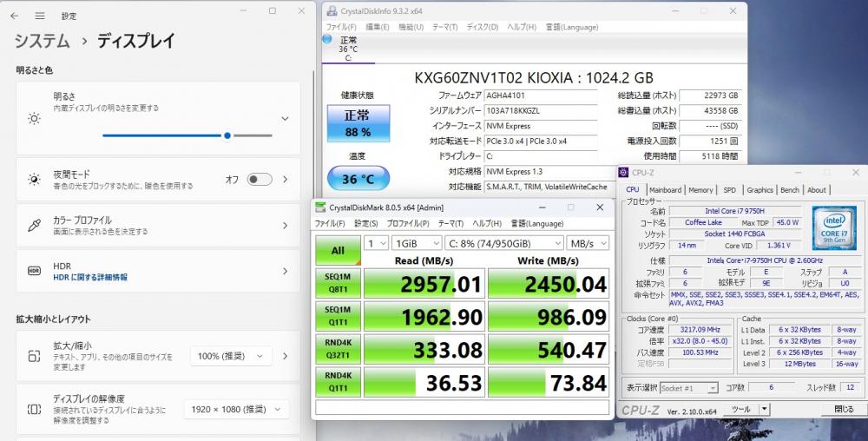
Task: Open CrystalDiskMark テーマ(T) menu
Action: (x=450, y=224)
